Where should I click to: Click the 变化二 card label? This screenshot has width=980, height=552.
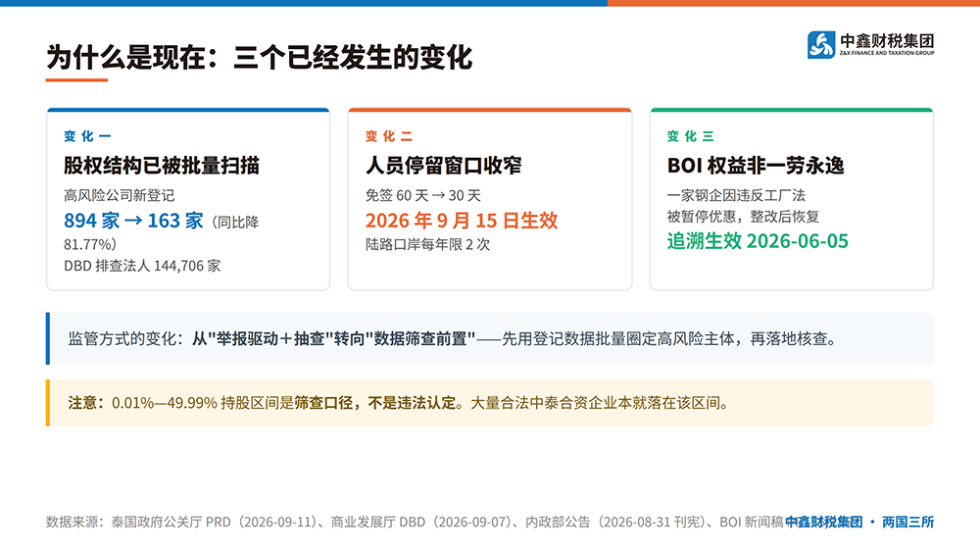pos(389,135)
